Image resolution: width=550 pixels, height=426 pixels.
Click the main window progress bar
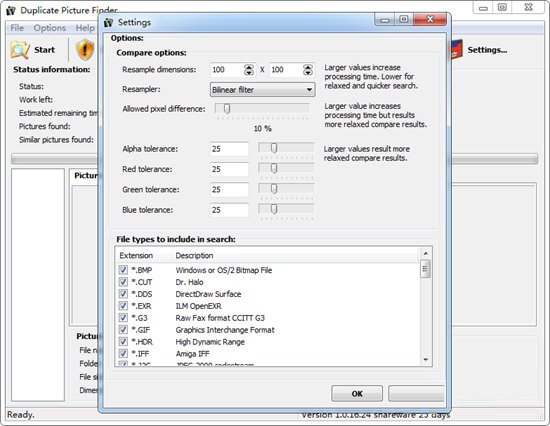click(274, 159)
